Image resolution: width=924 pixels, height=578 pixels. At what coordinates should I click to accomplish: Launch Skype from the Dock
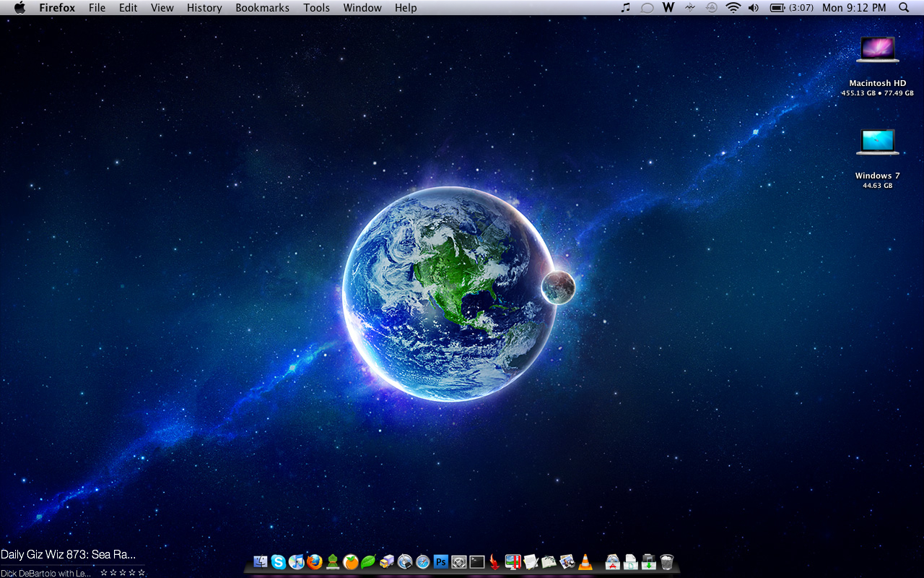(279, 561)
